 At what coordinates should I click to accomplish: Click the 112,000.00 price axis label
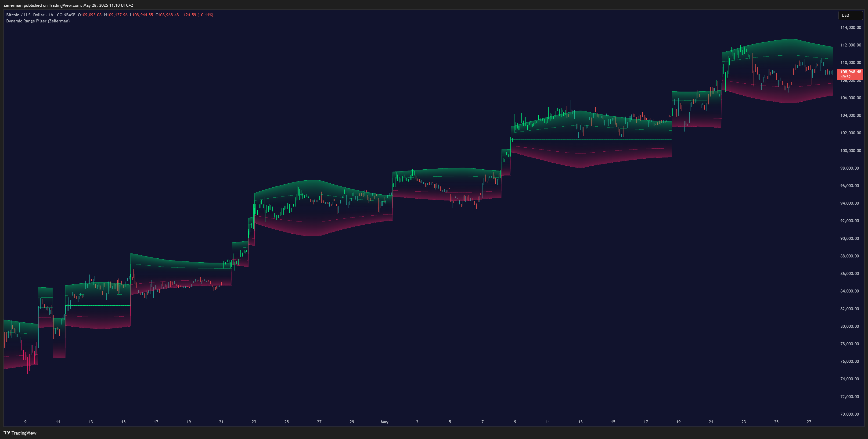pyautogui.click(x=850, y=45)
